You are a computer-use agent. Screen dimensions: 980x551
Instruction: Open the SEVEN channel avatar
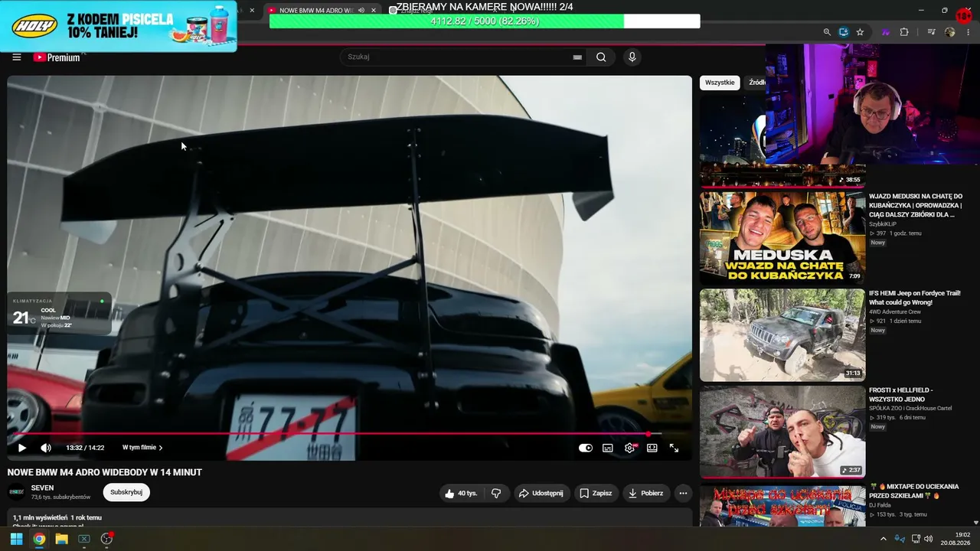(x=16, y=492)
